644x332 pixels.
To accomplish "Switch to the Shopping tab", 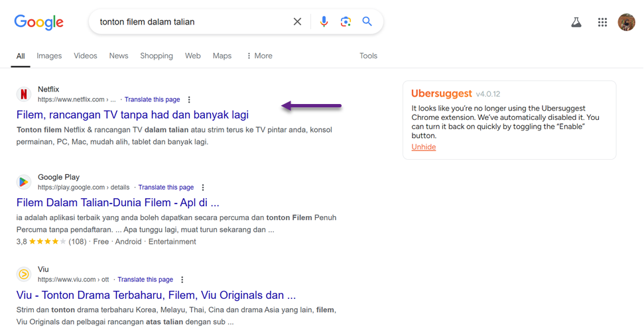I will point(157,56).
